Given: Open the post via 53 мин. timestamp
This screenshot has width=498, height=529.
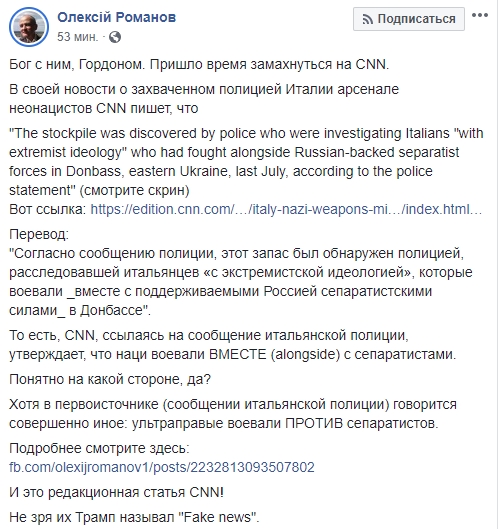Looking at the screenshot, I should (x=78, y=36).
